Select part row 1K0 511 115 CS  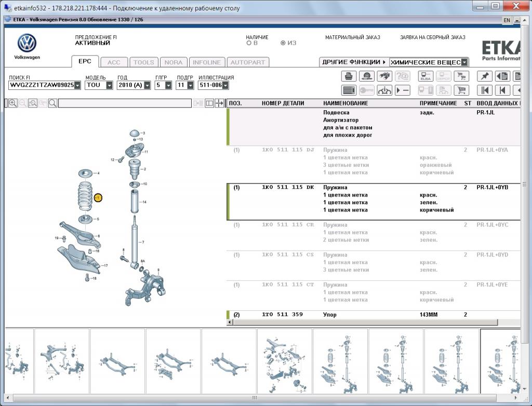[373, 266]
